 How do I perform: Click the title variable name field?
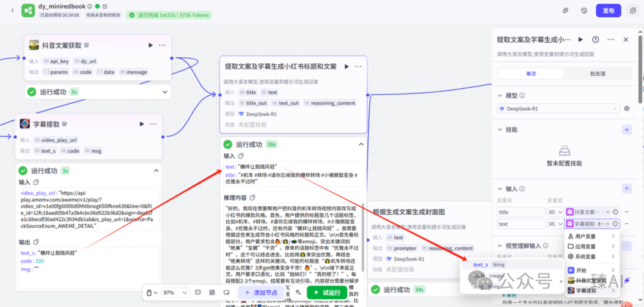point(521,212)
